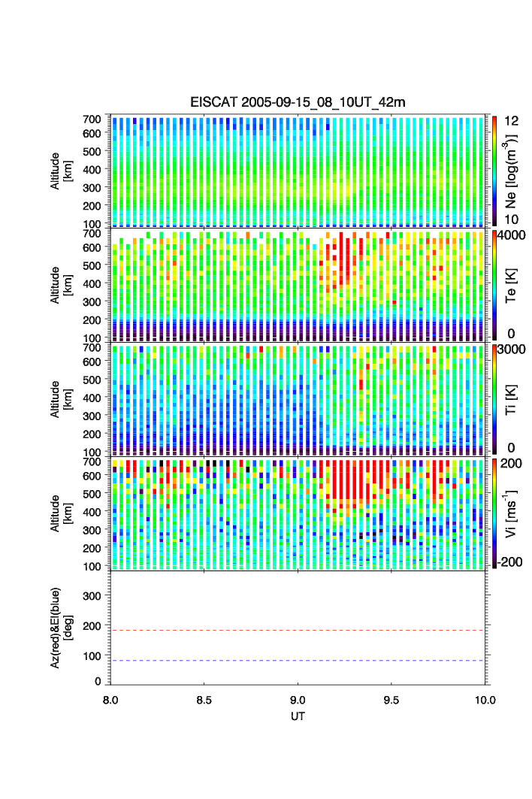Click the Vi velocity colorbar
Image resolution: width=532 pixels, height=799 pixels.
[494, 513]
